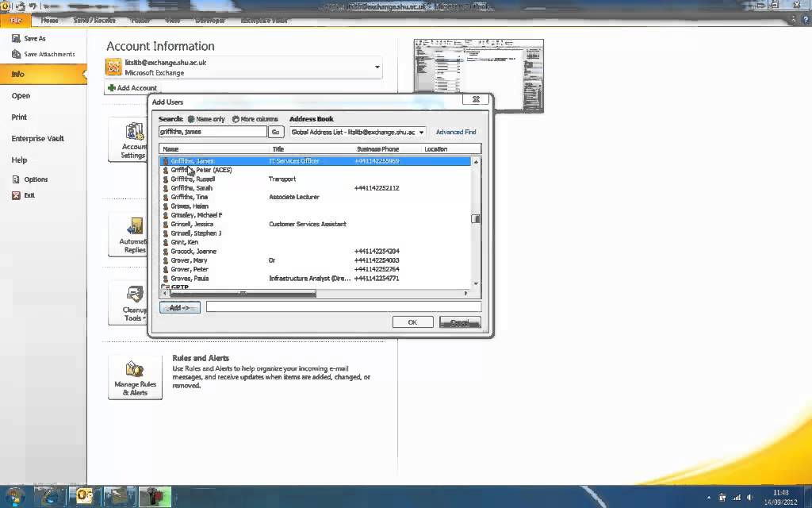The height and width of the screenshot is (508, 812).
Task: Click the Send/Receive quick access icon
Action: point(20,6)
